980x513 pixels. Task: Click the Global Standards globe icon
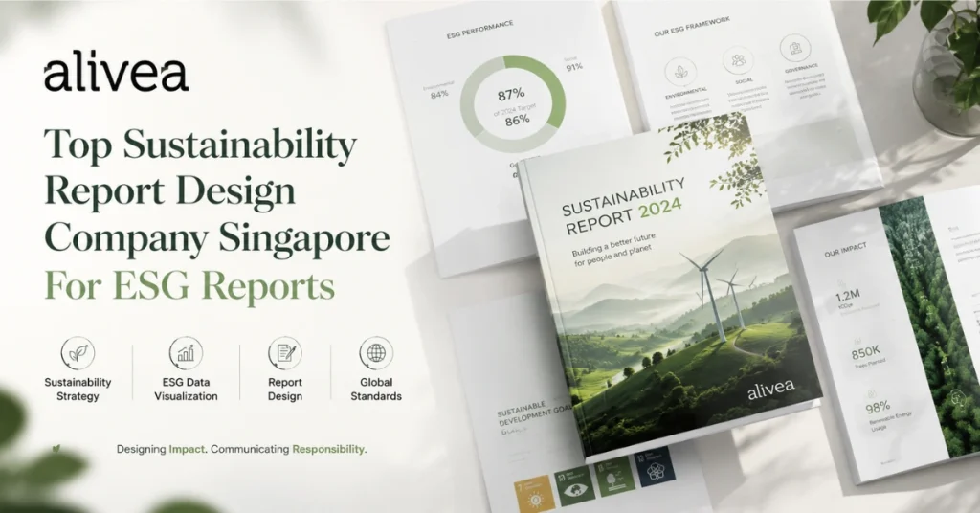click(x=376, y=353)
